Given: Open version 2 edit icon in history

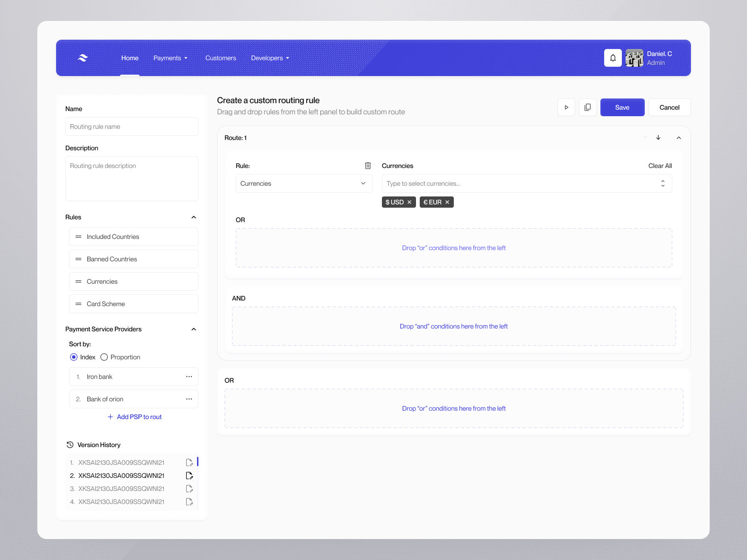Looking at the screenshot, I should pyautogui.click(x=189, y=476).
